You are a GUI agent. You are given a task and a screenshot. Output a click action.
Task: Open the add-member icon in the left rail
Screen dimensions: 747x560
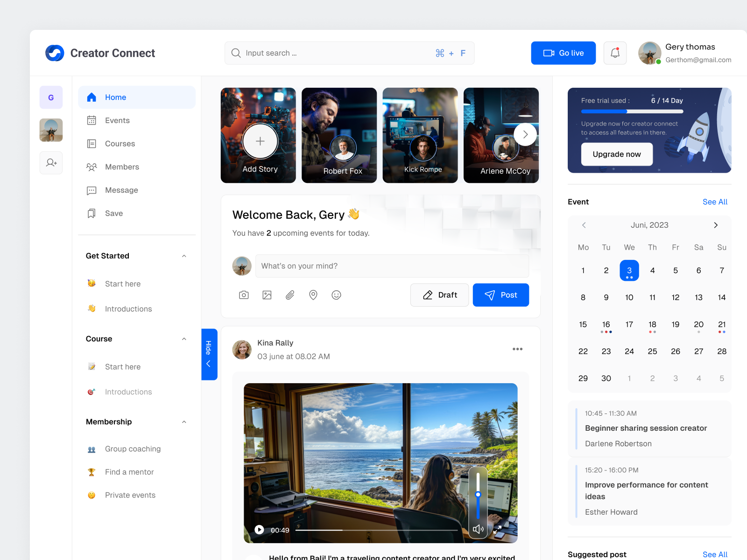tap(51, 163)
